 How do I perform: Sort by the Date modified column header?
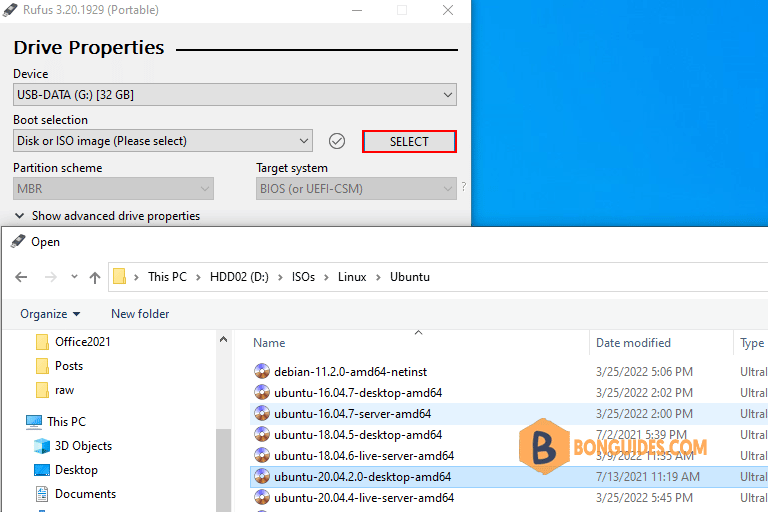(x=633, y=343)
